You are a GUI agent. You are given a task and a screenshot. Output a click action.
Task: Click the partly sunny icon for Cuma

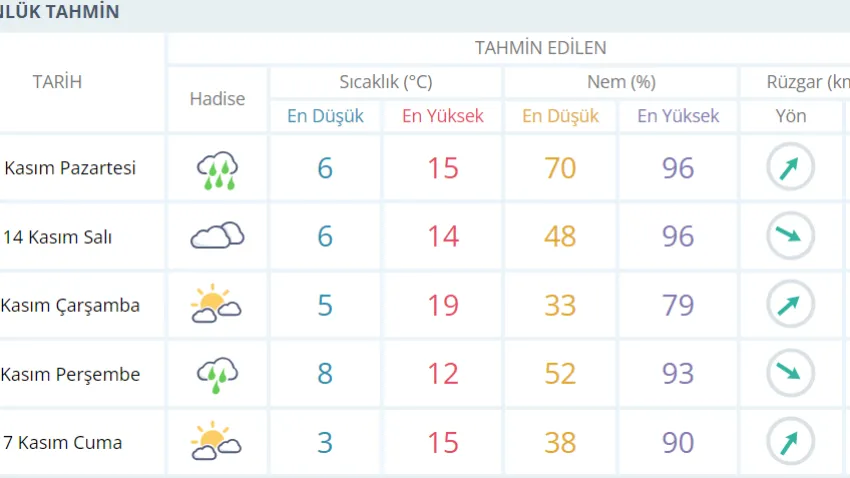coord(217,442)
